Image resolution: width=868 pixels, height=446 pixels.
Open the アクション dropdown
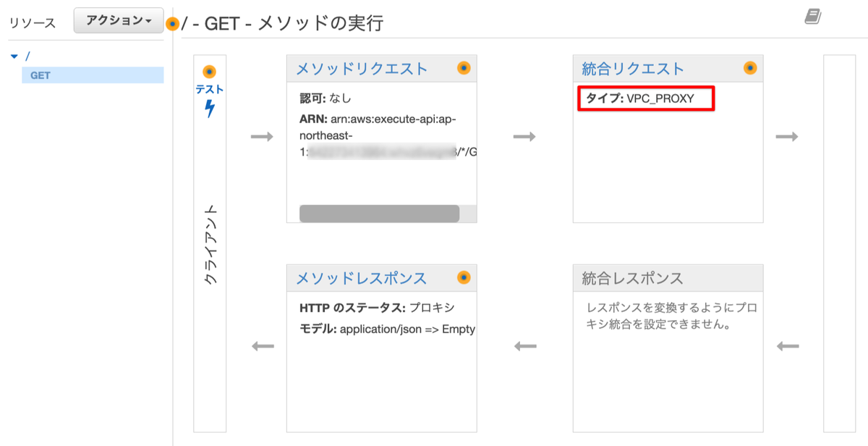[118, 20]
